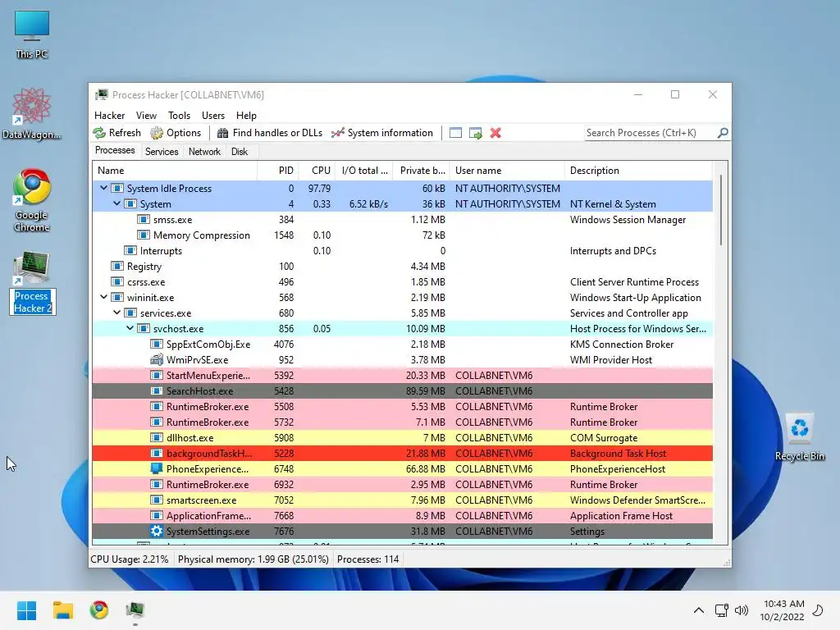Select the Memory Compression process
Viewport: 840px width, 630px height.
[x=402, y=235]
